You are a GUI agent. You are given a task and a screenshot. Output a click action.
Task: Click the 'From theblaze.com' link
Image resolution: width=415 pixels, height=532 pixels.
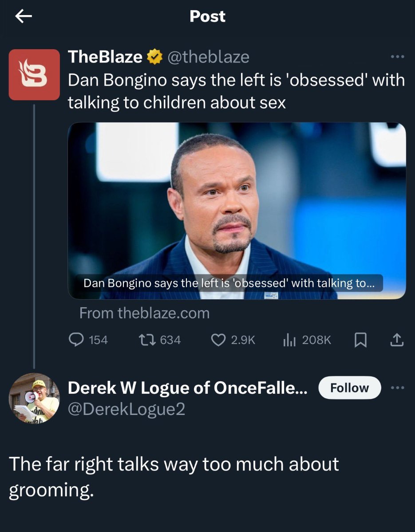click(x=144, y=313)
